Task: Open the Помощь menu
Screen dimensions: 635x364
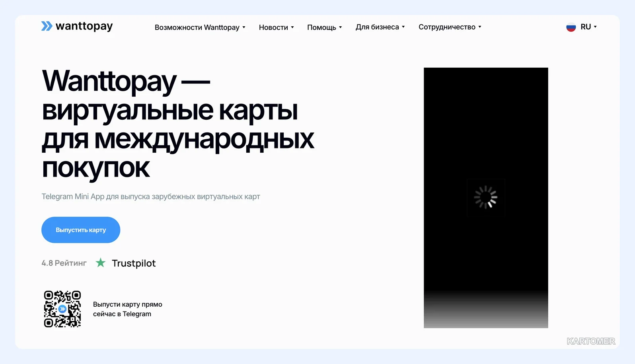Action: point(325,27)
